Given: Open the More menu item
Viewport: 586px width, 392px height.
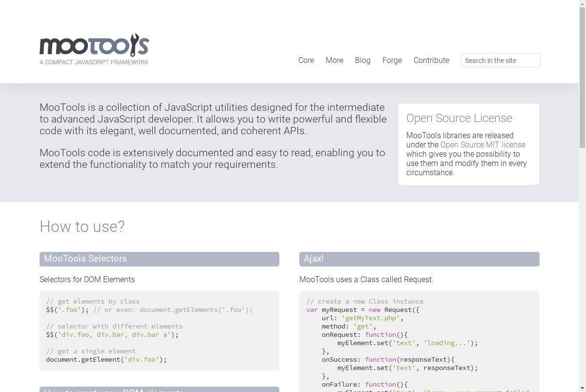Looking at the screenshot, I should (335, 61).
